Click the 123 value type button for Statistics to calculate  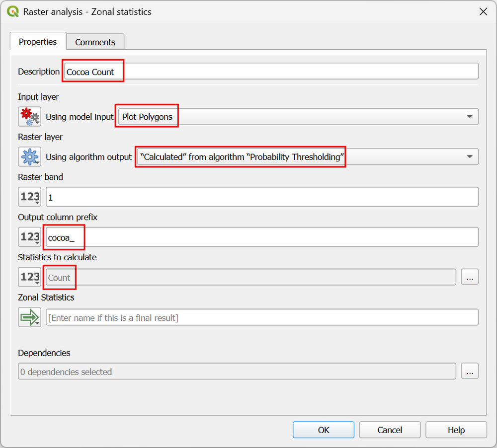coord(29,277)
